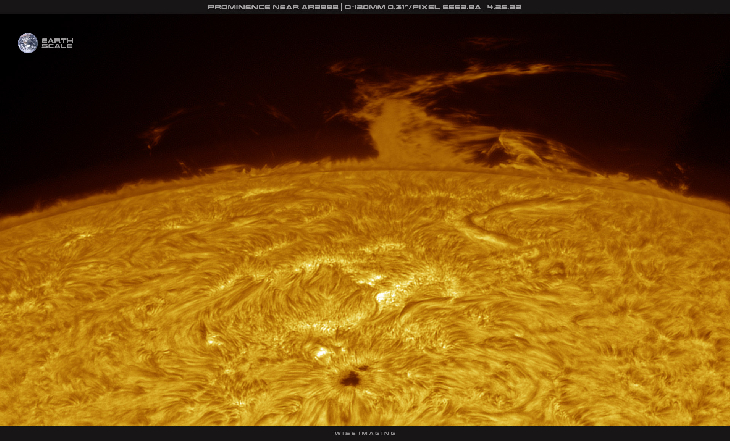This screenshot has width=730, height=441.
Task: Click the bright patch left of the sunspot
Action: tap(320, 351)
